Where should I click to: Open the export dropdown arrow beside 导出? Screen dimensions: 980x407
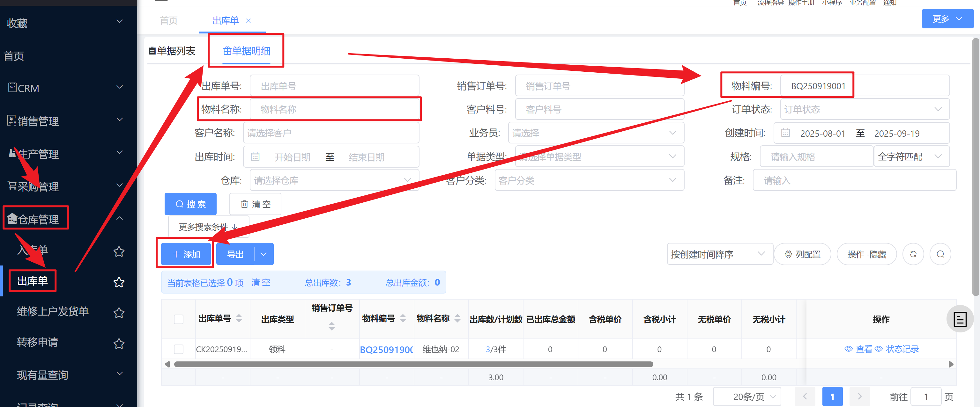tap(264, 254)
